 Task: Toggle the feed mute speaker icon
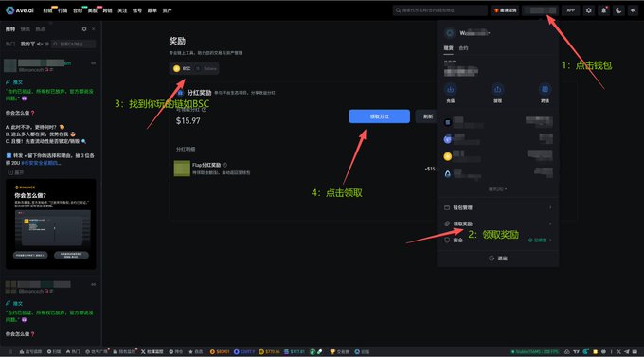[40, 44]
